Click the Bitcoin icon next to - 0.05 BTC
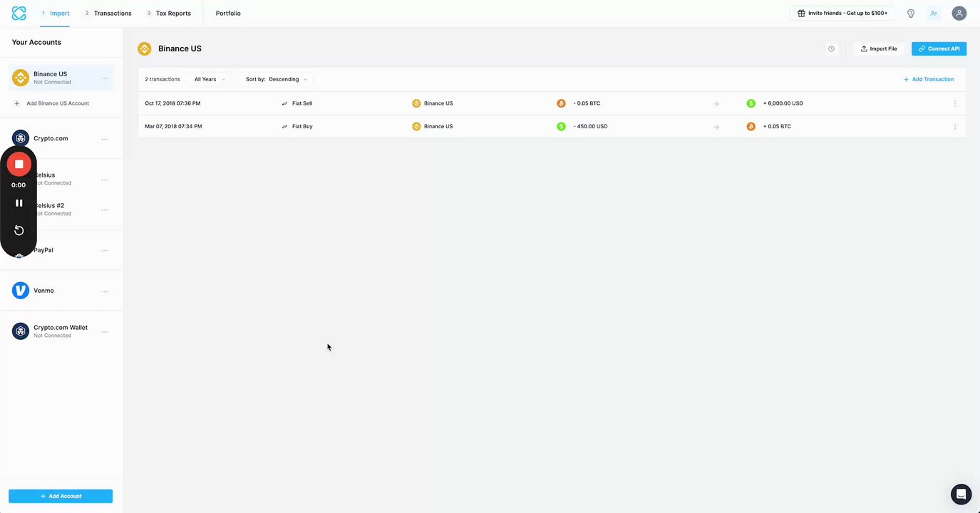 [561, 103]
